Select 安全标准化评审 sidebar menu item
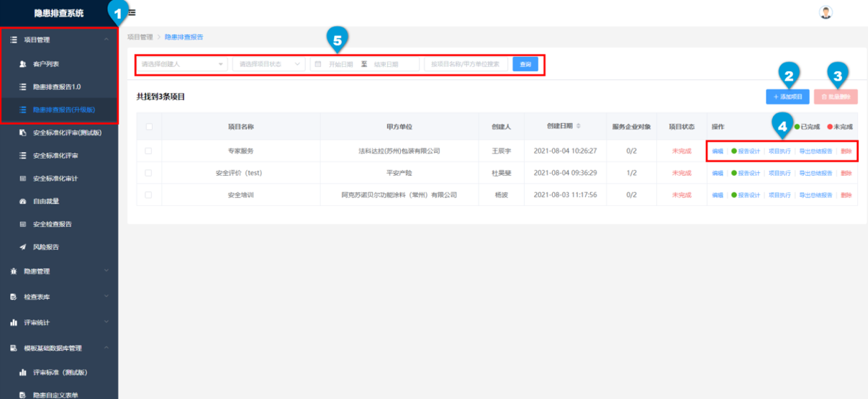Viewport: 868px width, 399px height. point(55,156)
